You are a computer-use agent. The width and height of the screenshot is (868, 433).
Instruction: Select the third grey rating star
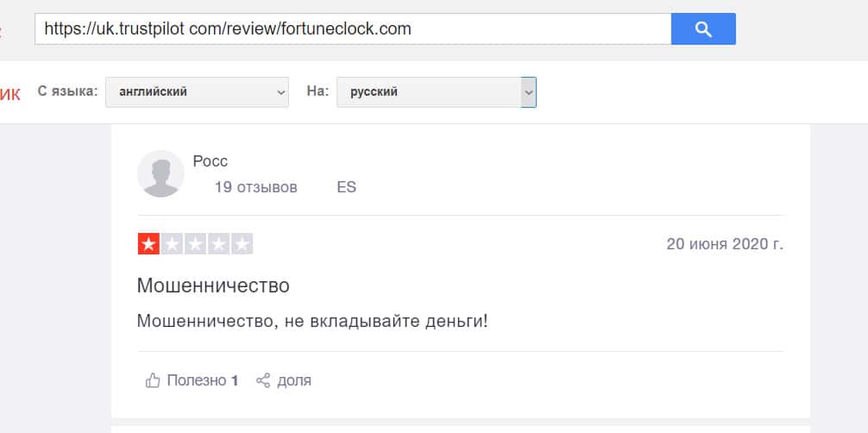(195, 244)
